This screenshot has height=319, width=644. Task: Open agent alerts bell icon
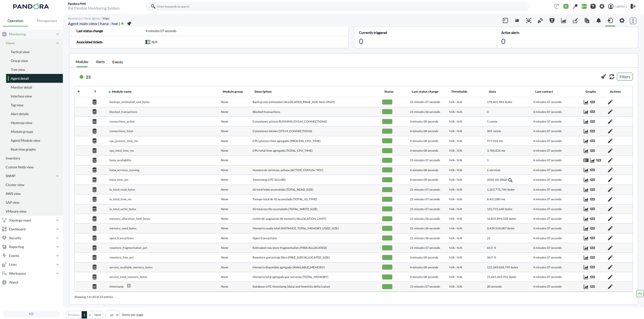click(598, 21)
